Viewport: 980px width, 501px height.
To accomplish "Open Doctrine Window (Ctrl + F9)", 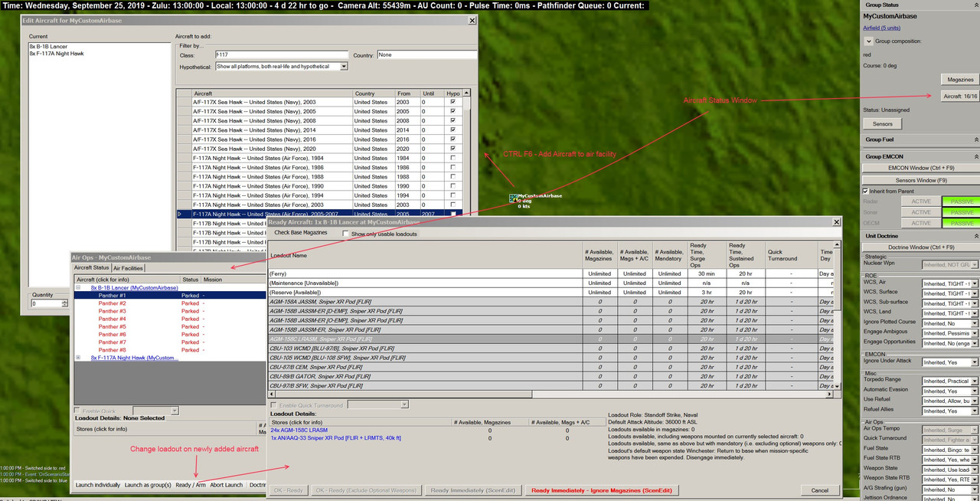I will coord(921,247).
